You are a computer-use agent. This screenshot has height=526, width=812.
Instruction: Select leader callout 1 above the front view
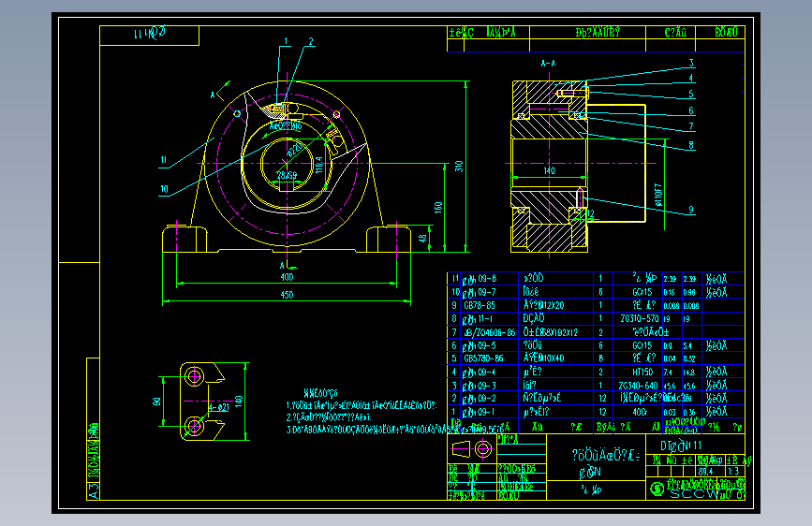click(x=286, y=41)
